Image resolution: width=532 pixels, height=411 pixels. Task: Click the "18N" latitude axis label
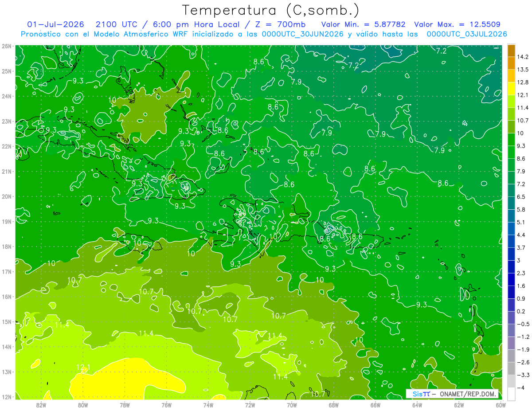pyautogui.click(x=7, y=247)
